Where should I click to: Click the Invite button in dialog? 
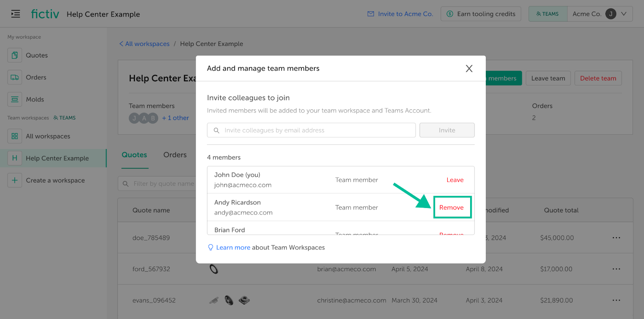pos(447,130)
